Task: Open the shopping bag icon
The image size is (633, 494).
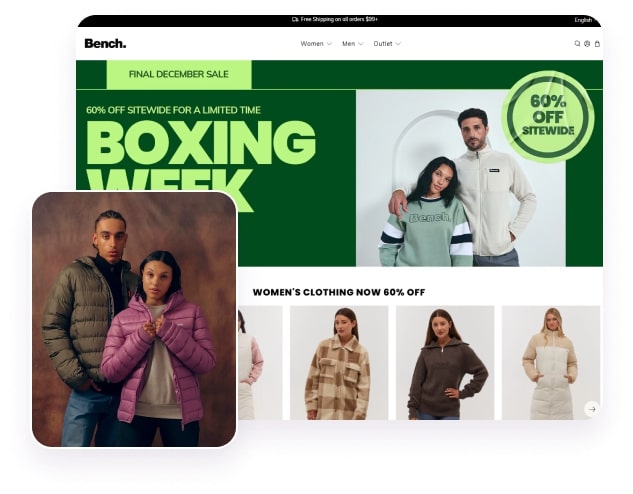Action: (x=597, y=44)
